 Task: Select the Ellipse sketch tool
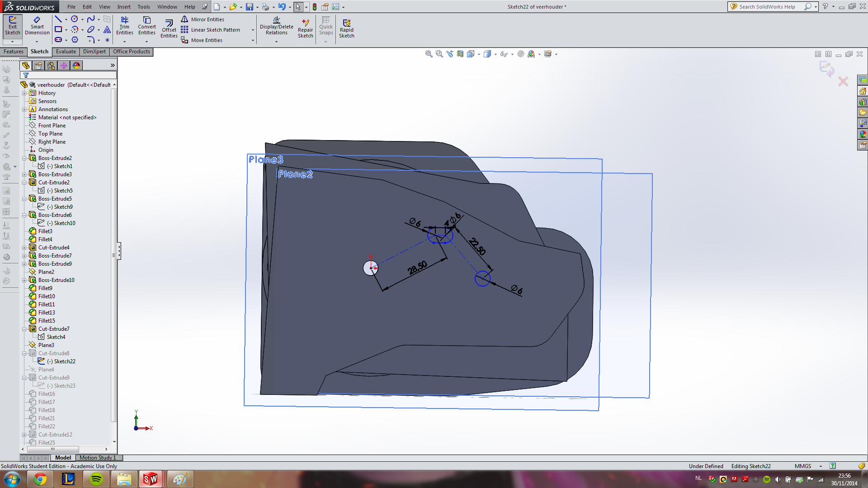[91, 29]
